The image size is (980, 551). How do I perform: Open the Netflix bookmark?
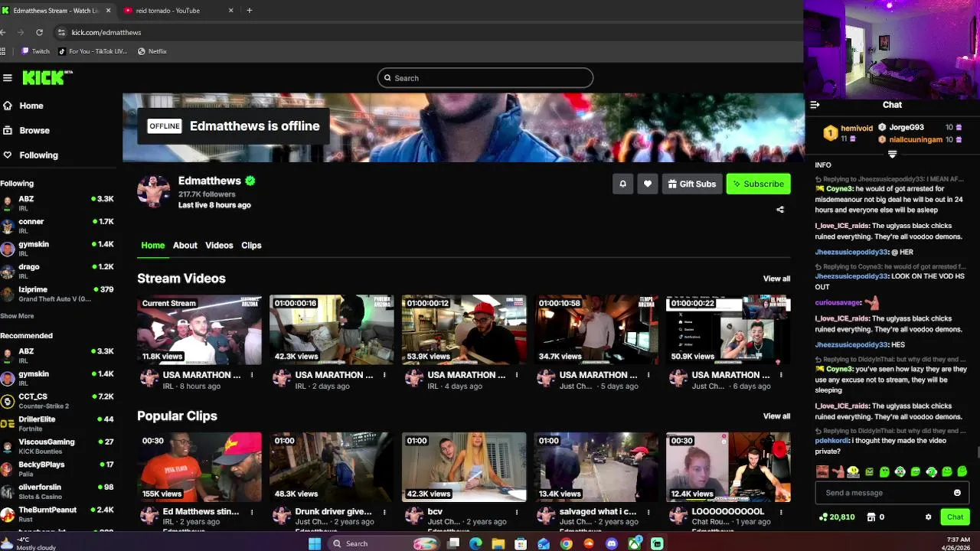152,51
